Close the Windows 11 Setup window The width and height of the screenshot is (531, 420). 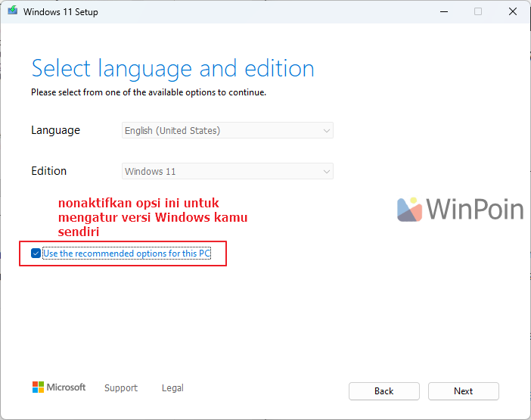pos(512,12)
